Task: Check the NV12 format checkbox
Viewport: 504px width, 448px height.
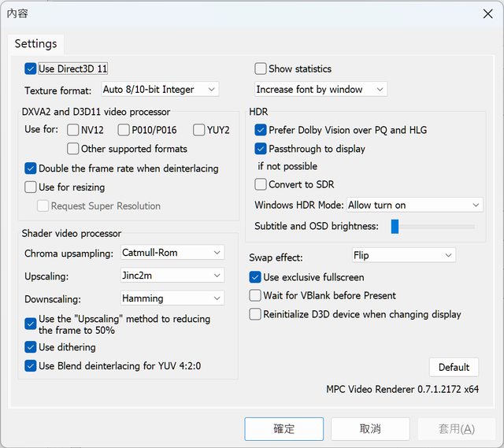Action: 73,130
